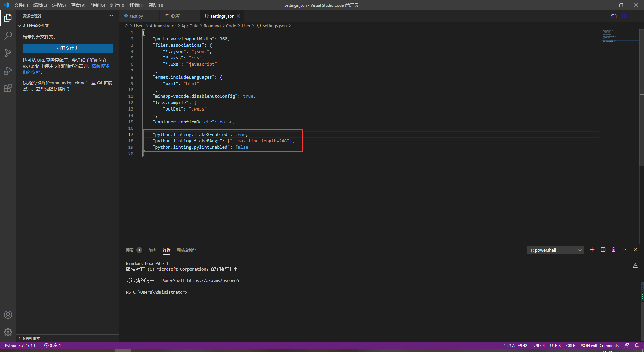Screen dimensions: 644x352
Task: Expand the 1: powershell terminal dropdown
Action: click(555, 250)
